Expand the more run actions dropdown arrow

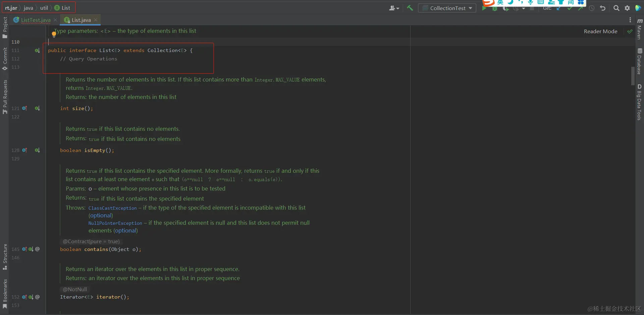tap(524, 9)
